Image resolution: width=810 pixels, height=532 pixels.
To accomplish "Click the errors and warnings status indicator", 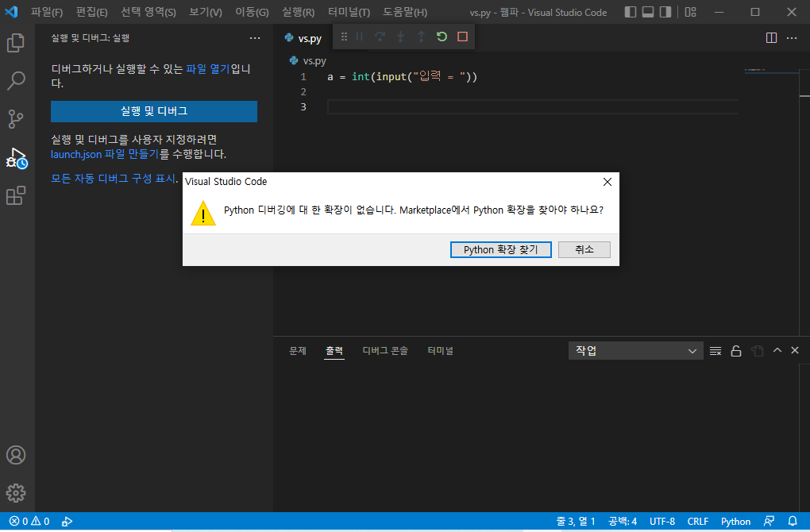I will click(29, 521).
